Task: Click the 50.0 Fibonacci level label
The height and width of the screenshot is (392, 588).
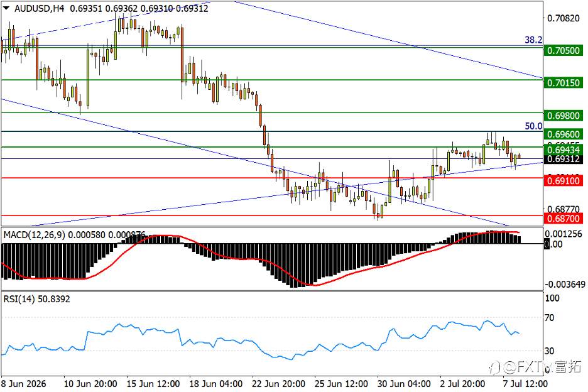Action: coord(533,126)
